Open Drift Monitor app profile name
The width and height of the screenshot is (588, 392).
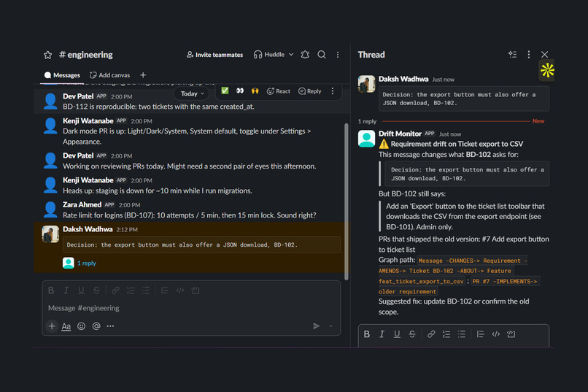click(400, 134)
